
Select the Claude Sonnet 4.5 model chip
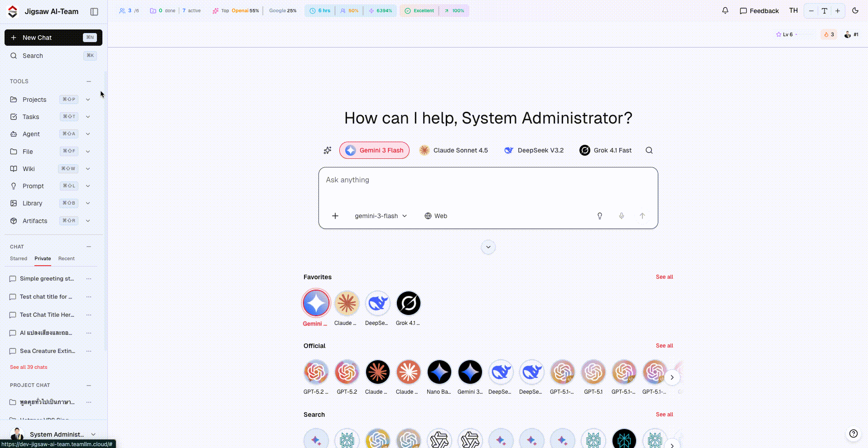click(x=453, y=150)
